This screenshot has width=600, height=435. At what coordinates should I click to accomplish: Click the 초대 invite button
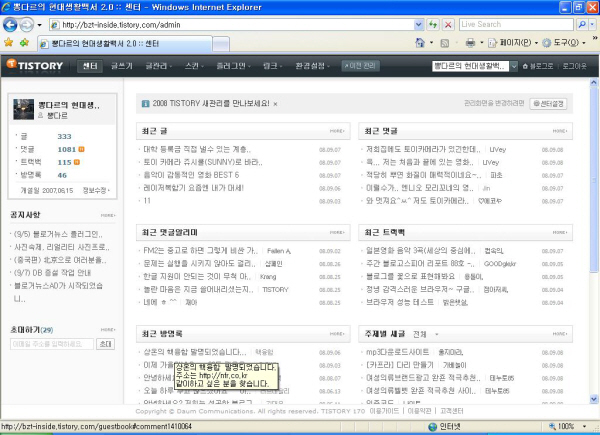105,344
